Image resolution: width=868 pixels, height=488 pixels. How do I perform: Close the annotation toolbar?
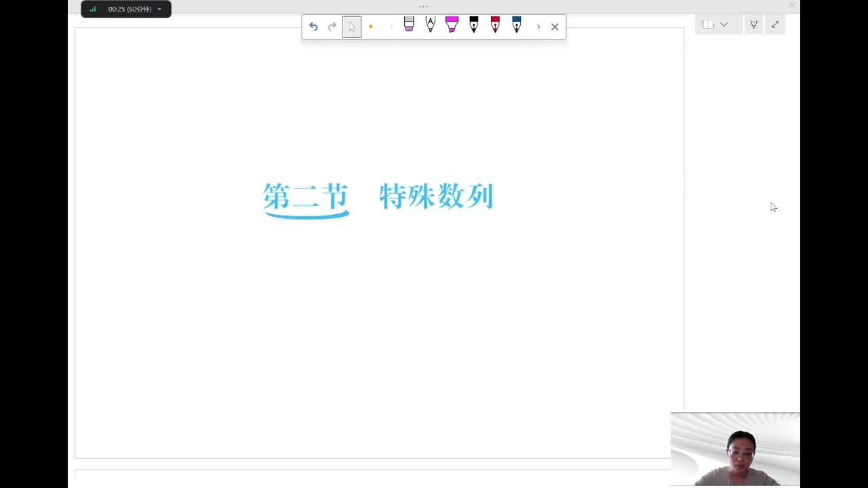(x=555, y=26)
